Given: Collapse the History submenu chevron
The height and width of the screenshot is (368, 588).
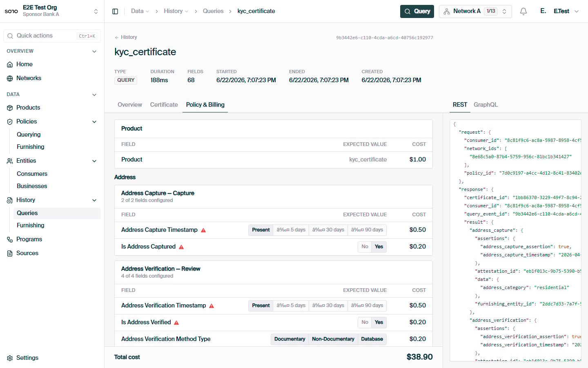Looking at the screenshot, I should pyautogui.click(x=94, y=200).
